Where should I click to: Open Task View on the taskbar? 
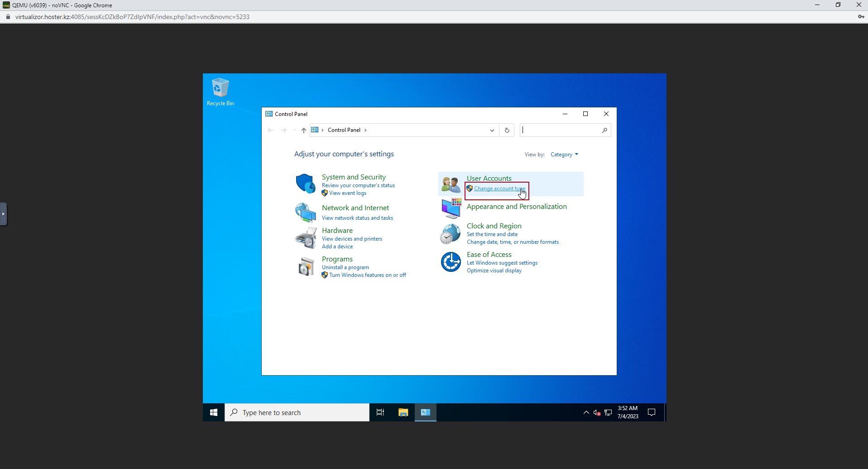click(x=380, y=412)
